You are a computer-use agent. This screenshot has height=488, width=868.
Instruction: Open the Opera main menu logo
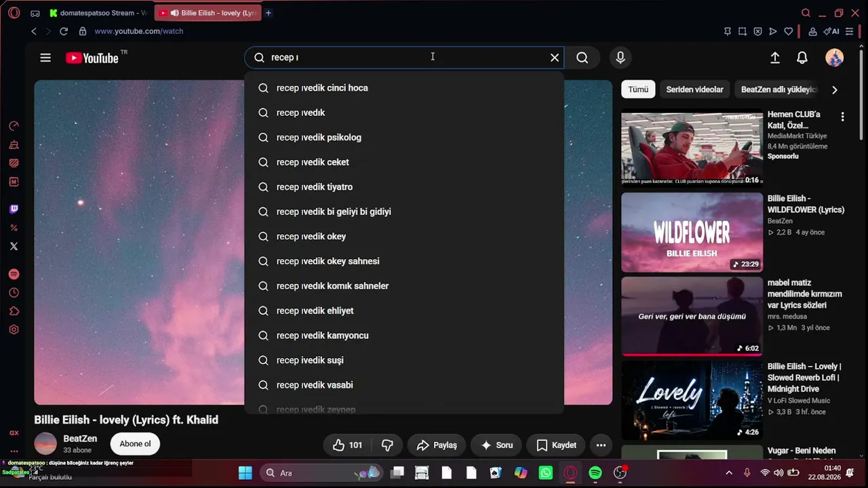pyautogui.click(x=14, y=13)
